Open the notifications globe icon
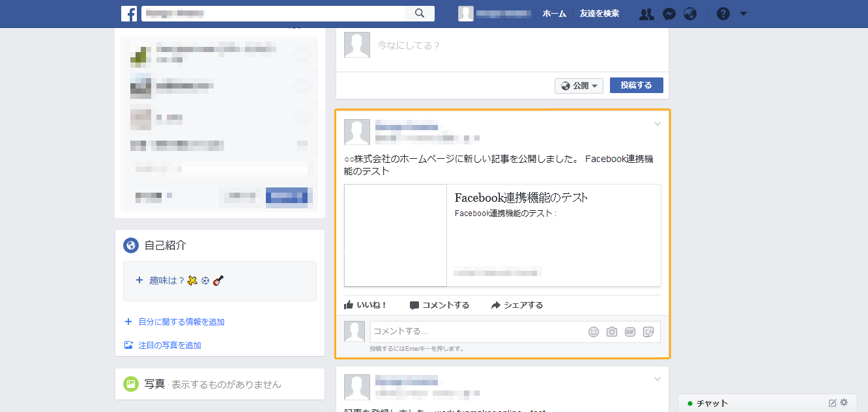Image resolution: width=868 pixels, height=412 pixels. (690, 14)
